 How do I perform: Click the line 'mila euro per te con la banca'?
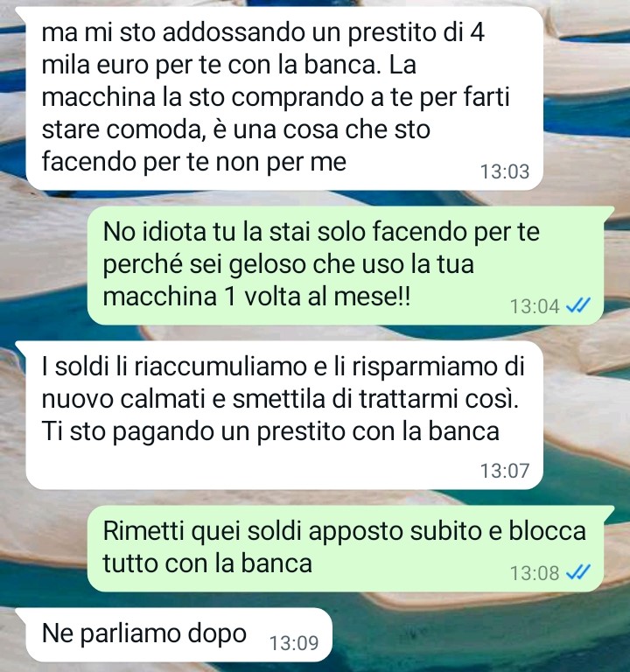(x=229, y=66)
